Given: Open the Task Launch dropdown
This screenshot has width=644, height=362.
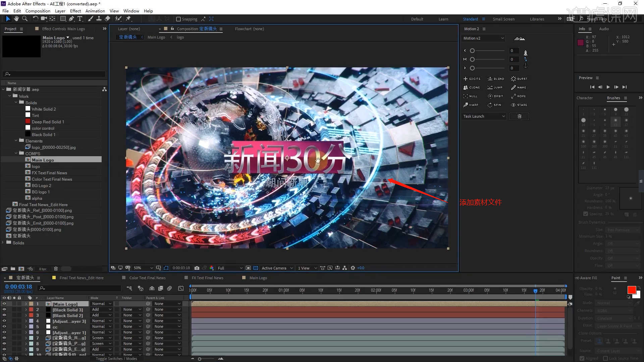Looking at the screenshot, I should pyautogui.click(x=484, y=116).
